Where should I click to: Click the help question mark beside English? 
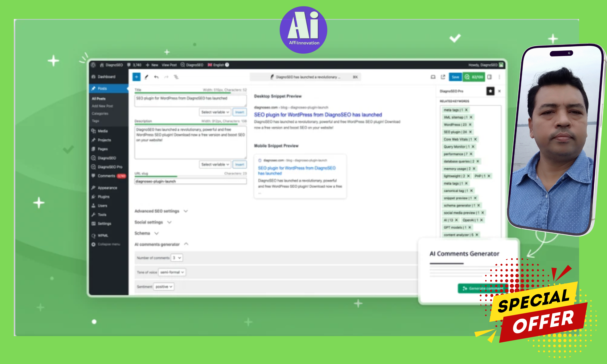227,65
